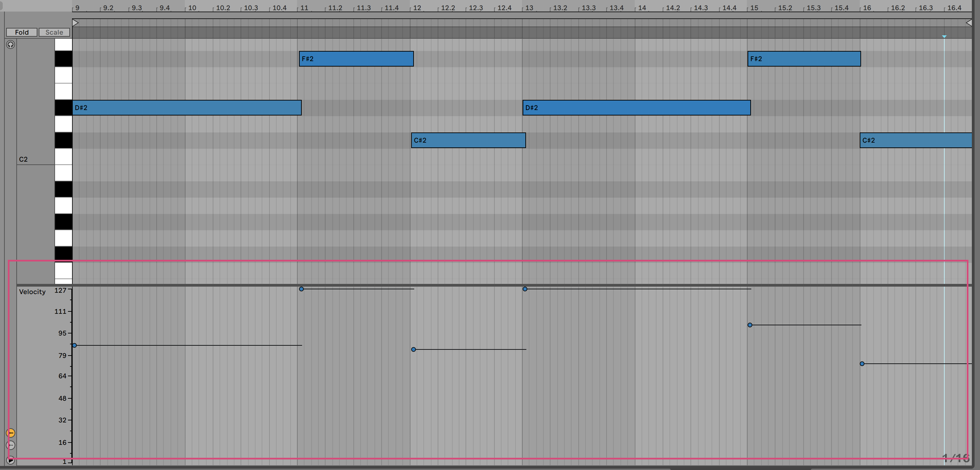Click velocity marker of D#2 note at bar 9
980x470 pixels.
(x=74, y=345)
